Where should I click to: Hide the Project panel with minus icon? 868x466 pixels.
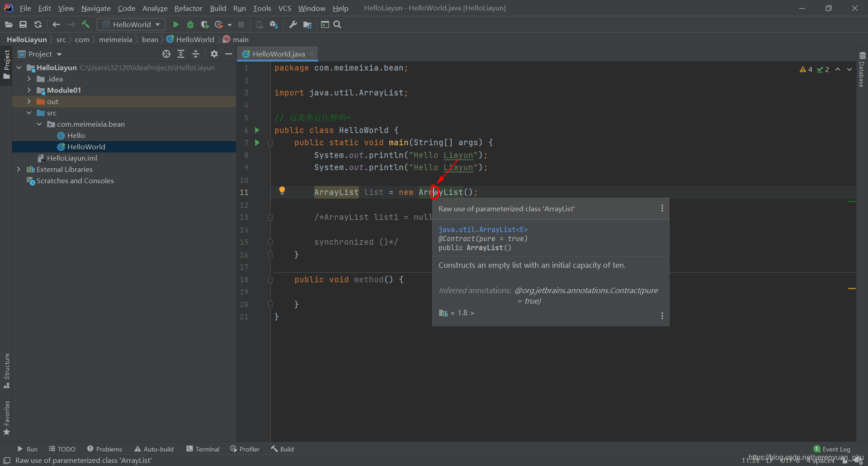(x=229, y=54)
